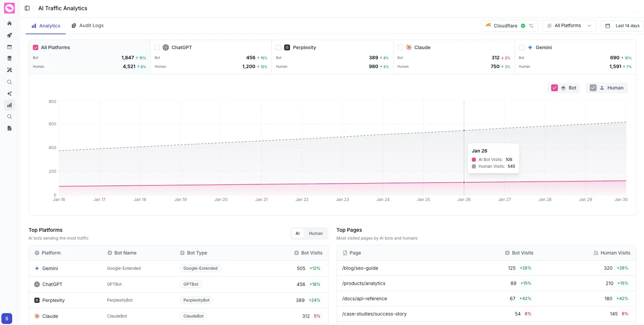
Task: Select the rocket icon in the sidebar
Action: pyautogui.click(x=9, y=35)
